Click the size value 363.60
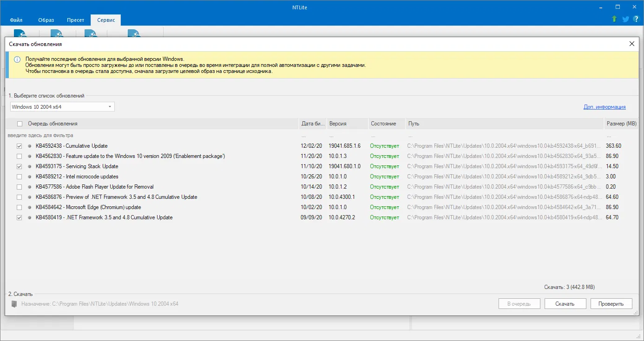 [x=614, y=146]
